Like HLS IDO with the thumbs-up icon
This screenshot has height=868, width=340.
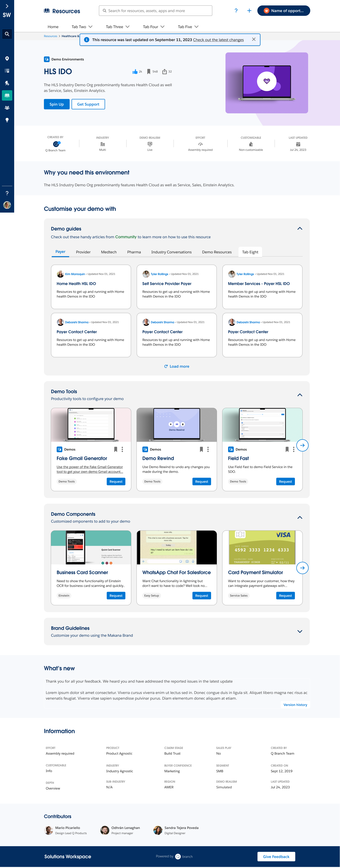click(135, 71)
